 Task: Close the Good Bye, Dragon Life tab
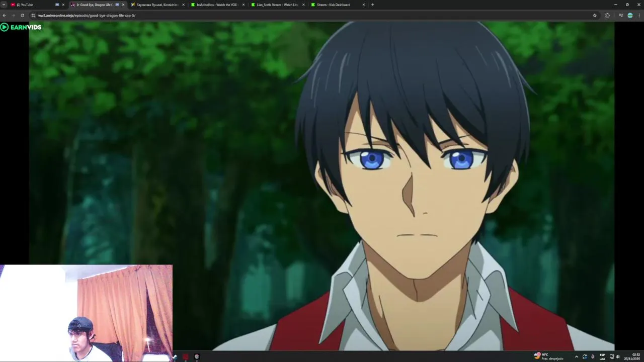point(123,5)
